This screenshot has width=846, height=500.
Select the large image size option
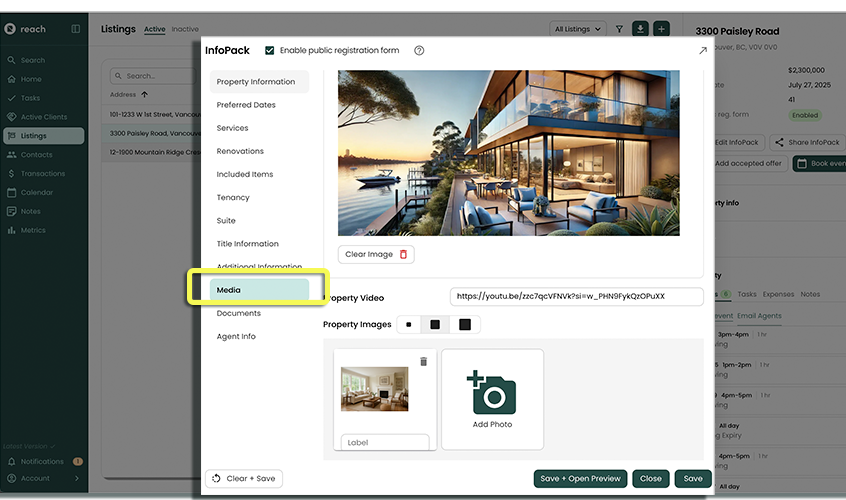(x=465, y=325)
